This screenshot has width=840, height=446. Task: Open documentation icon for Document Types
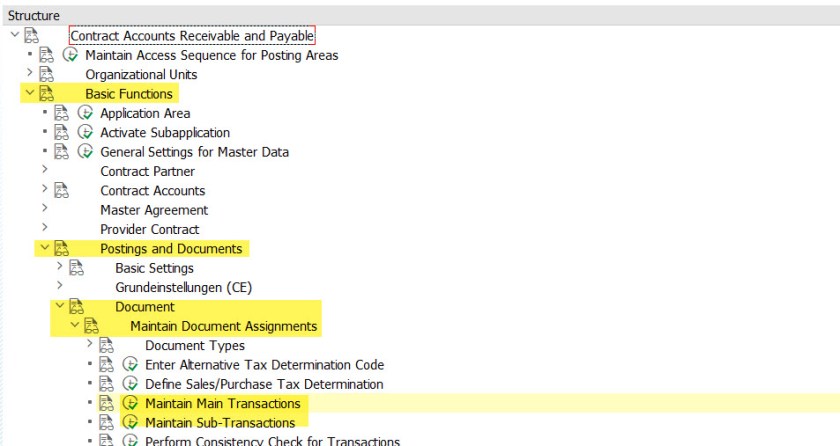click(107, 345)
